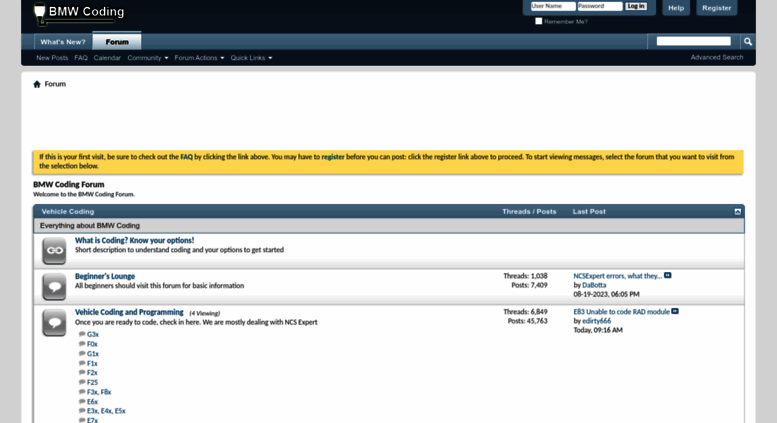Click FAQ link in yellow notice
The height and width of the screenshot is (423, 777).
coord(186,157)
